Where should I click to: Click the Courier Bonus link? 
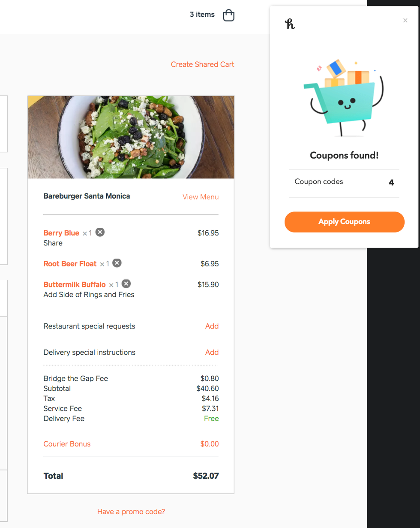point(67,444)
